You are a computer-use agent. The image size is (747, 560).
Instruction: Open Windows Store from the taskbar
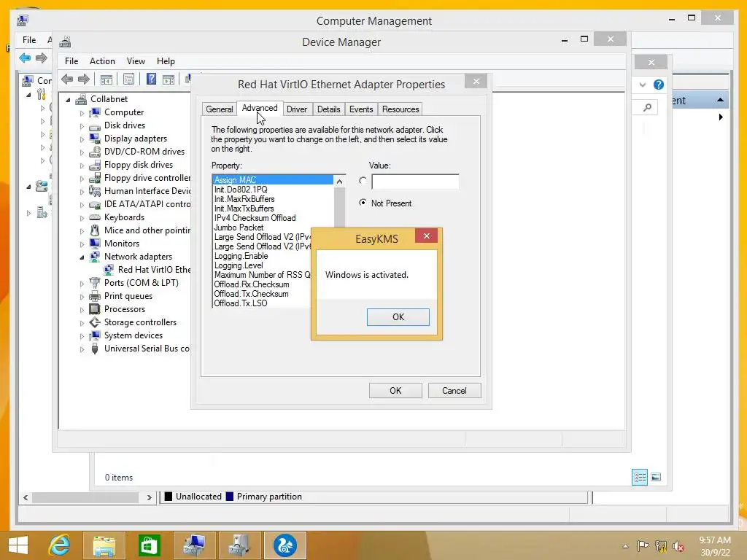click(x=149, y=545)
